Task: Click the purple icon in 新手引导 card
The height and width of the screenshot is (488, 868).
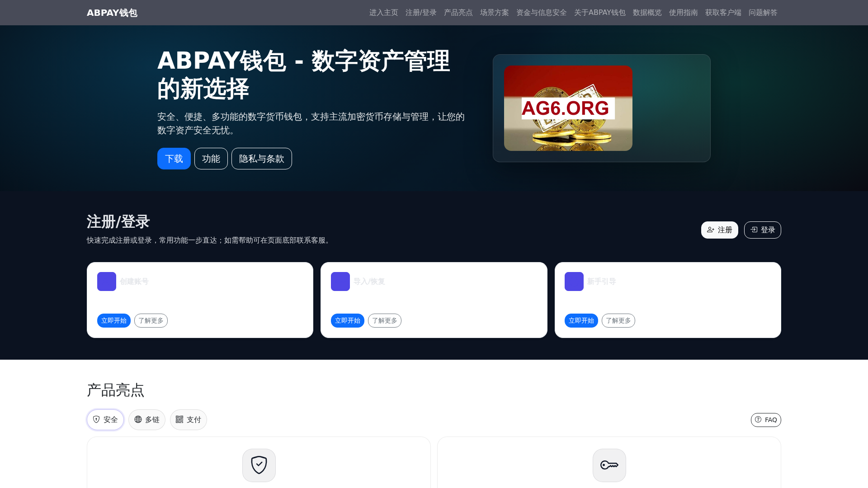Action: (574, 282)
